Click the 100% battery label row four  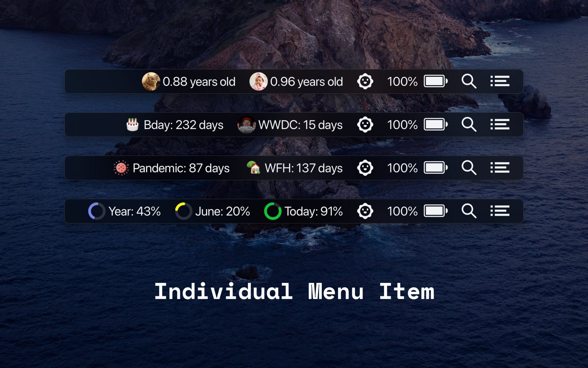coord(402,211)
